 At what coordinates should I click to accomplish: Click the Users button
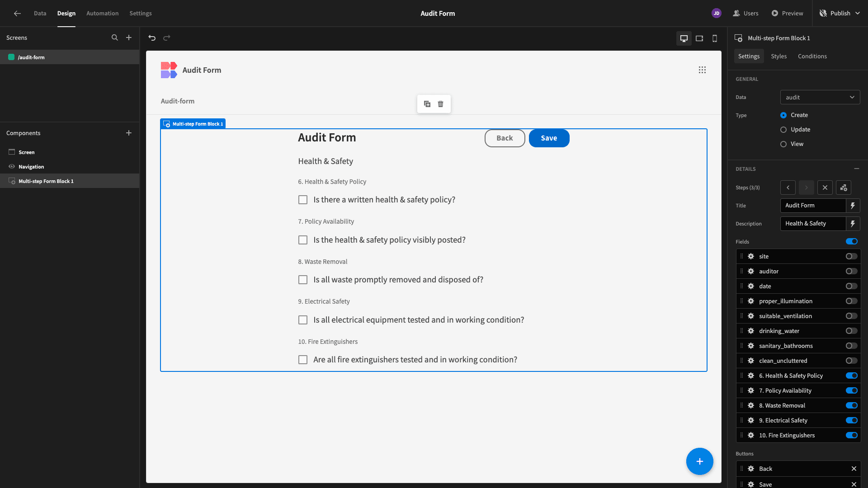tap(745, 14)
